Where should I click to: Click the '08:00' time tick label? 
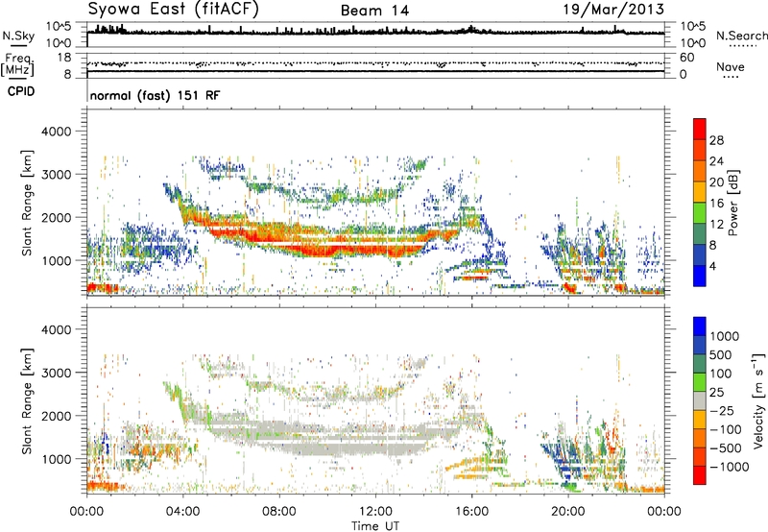coord(279,512)
